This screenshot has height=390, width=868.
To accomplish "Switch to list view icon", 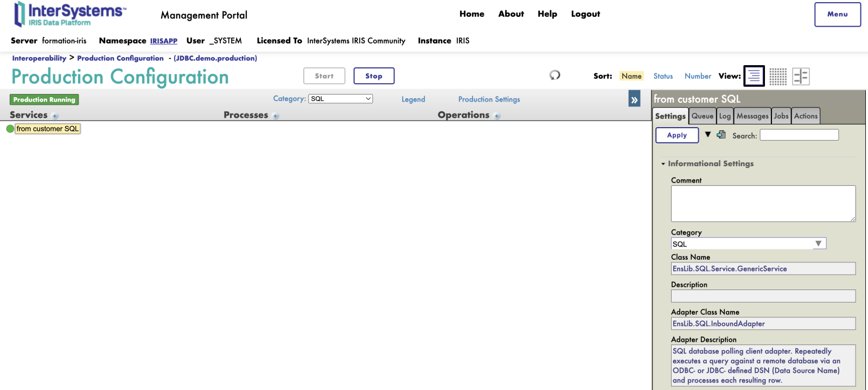I will point(754,76).
